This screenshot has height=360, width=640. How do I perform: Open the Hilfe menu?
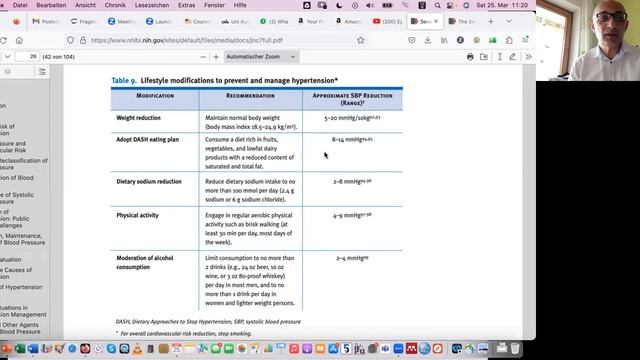pyautogui.click(x=240, y=5)
